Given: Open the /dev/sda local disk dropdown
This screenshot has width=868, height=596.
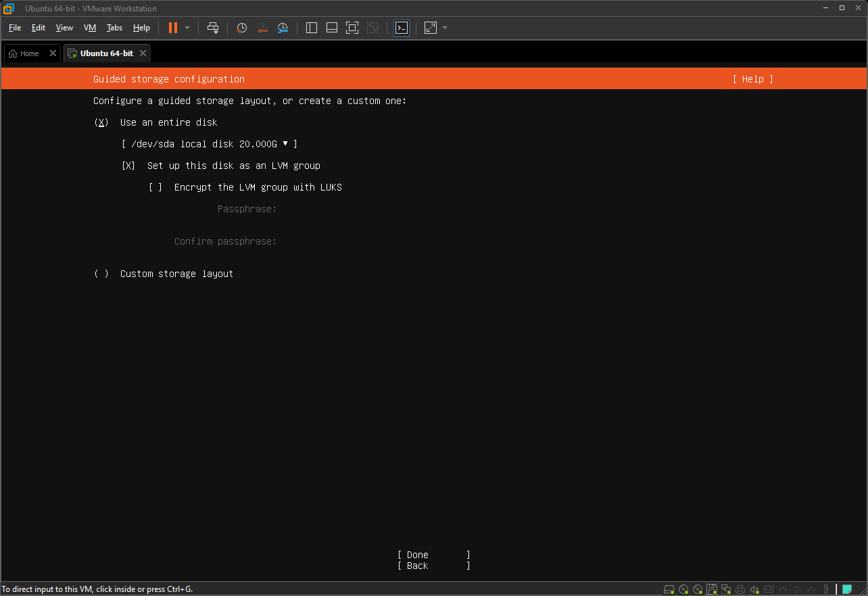Looking at the screenshot, I should point(210,144).
